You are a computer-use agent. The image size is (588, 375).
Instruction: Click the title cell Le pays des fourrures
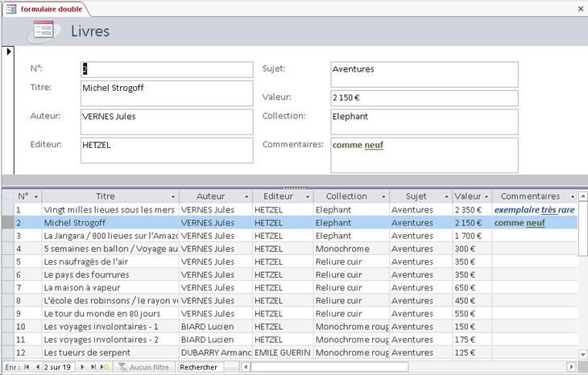point(110,274)
